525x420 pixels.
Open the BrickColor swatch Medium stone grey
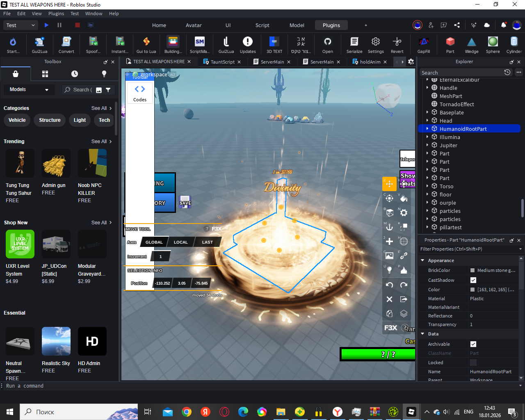click(472, 270)
